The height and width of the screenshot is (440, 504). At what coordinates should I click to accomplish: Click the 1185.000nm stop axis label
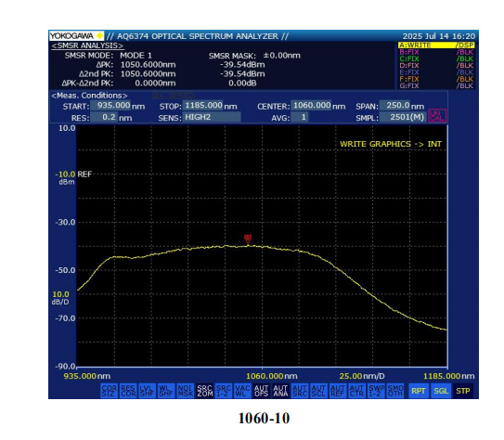448,376
